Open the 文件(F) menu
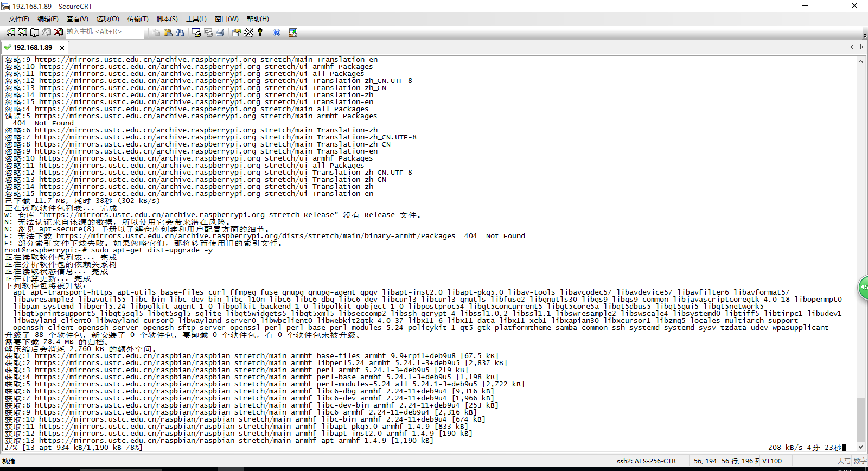This screenshot has width=868, height=471. pyautogui.click(x=19, y=19)
